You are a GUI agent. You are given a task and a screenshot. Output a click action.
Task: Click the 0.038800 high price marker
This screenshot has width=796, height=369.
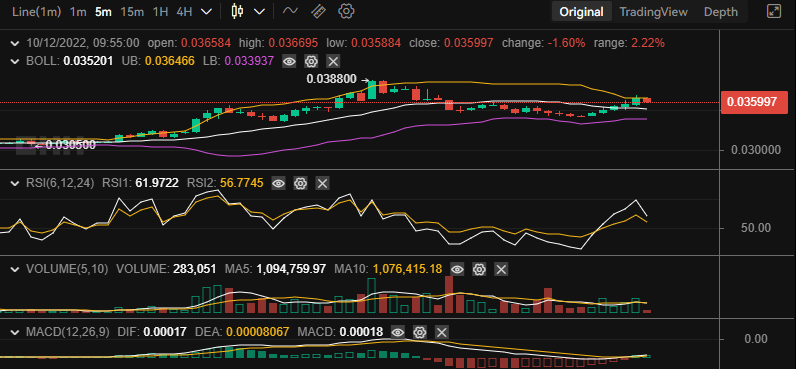(x=331, y=80)
